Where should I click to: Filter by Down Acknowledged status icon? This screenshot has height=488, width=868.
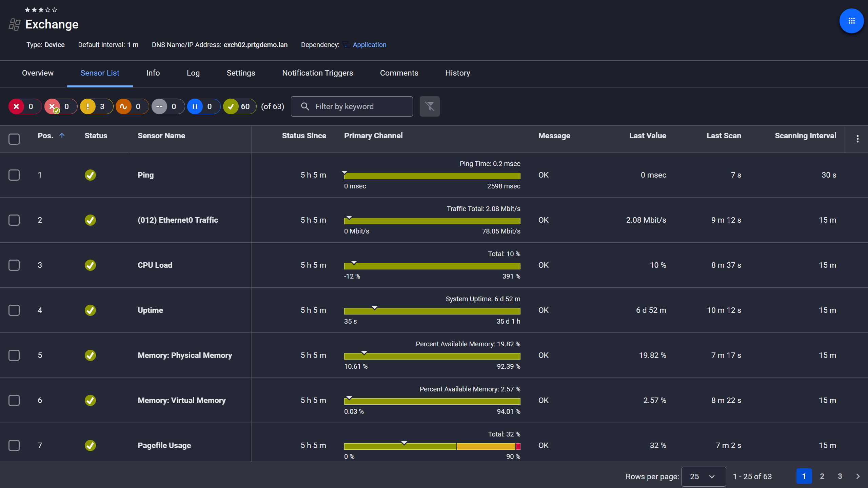coord(52,106)
